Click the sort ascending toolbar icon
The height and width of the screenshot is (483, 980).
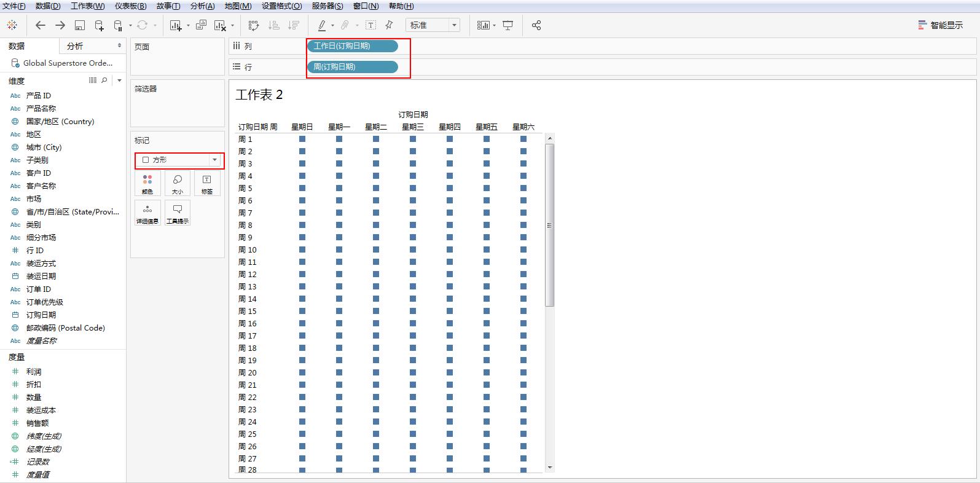click(274, 25)
